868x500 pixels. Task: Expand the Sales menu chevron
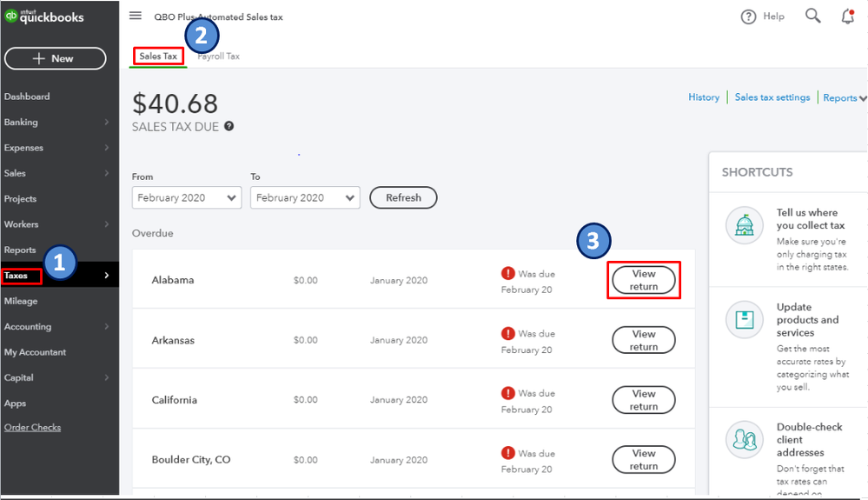(x=107, y=173)
